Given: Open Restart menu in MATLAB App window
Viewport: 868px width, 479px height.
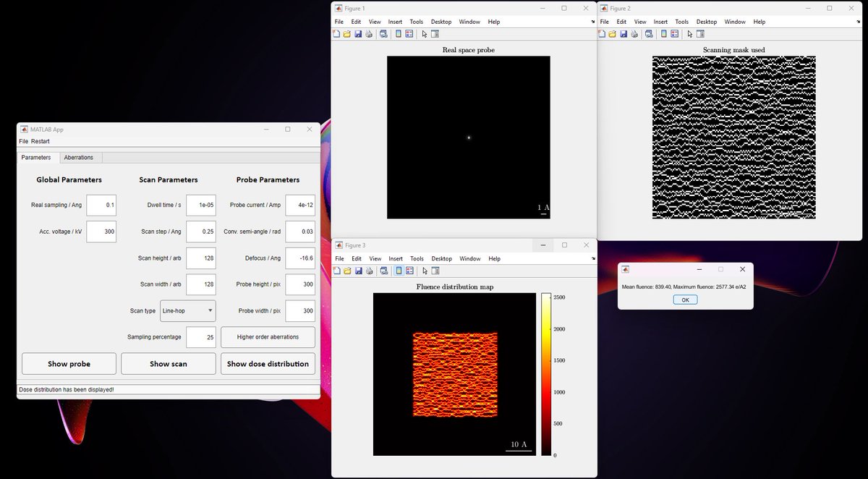Looking at the screenshot, I should pos(41,141).
